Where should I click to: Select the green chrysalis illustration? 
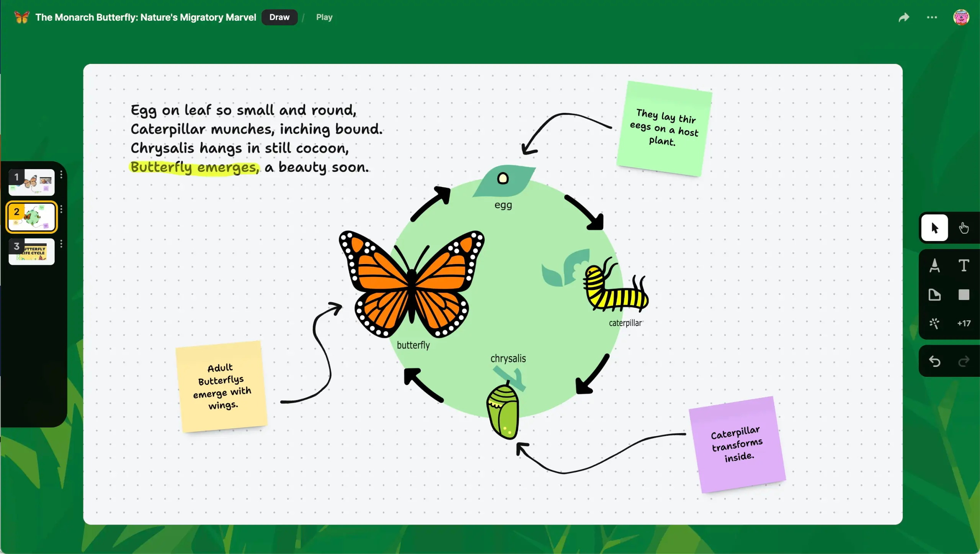pyautogui.click(x=503, y=410)
